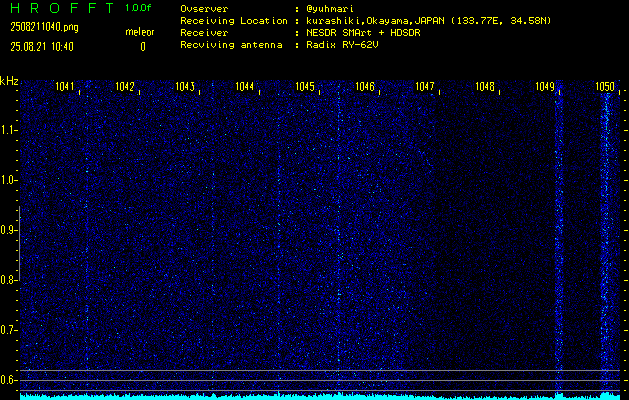This screenshot has height=400, width=629.
Task: Click the HROFFT title text
Action: click(x=62, y=8)
